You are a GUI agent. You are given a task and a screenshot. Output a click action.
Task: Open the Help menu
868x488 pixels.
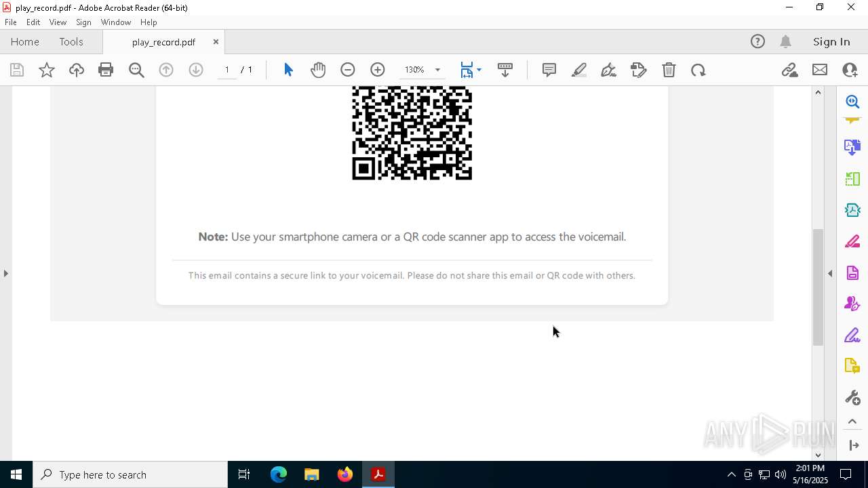point(149,22)
